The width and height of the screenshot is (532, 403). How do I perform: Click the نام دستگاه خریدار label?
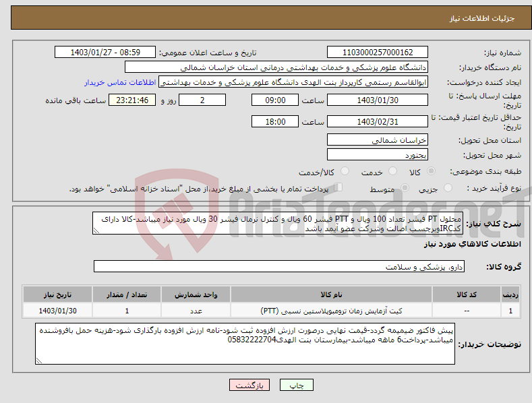click(490, 67)
